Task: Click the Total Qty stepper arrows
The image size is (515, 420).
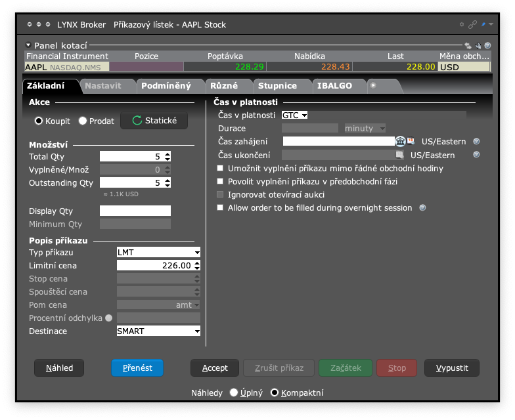Action: point(168,156)
